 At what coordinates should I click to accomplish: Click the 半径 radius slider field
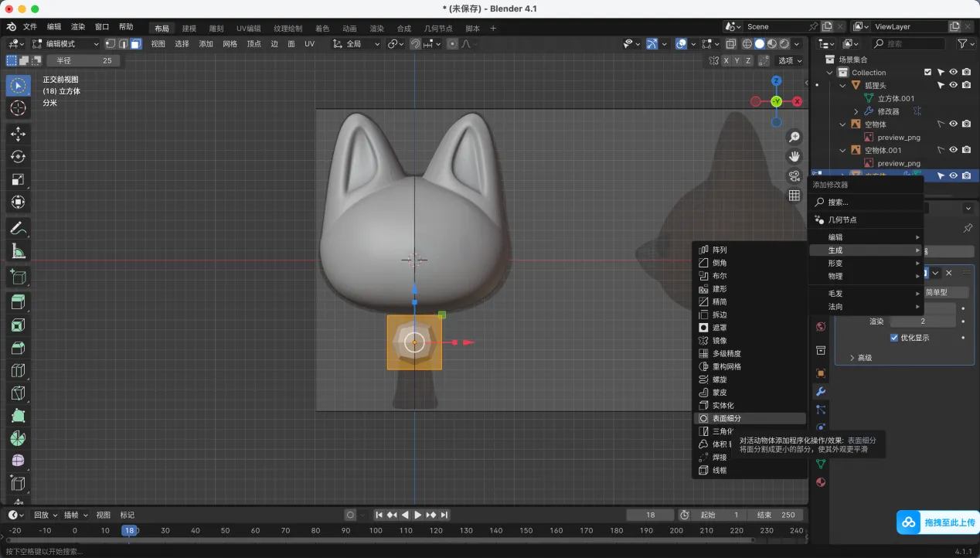(x=83, y=60)
